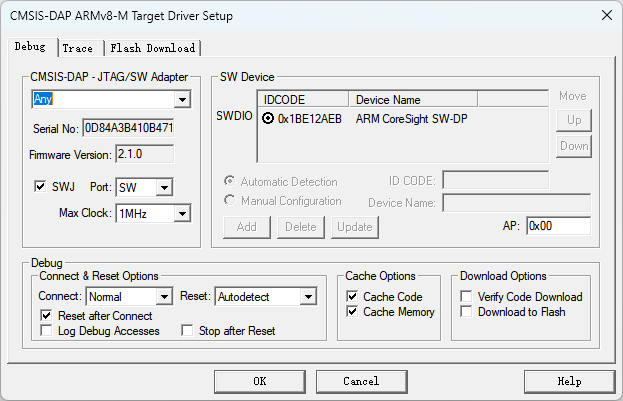Click the Up move button
This screenshot has height=401, width=623.
[x=574, y=120]
